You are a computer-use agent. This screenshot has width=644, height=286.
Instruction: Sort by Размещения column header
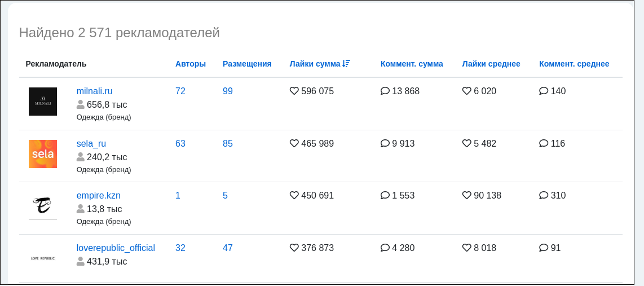pyautogui.click(x=247, y=64)
